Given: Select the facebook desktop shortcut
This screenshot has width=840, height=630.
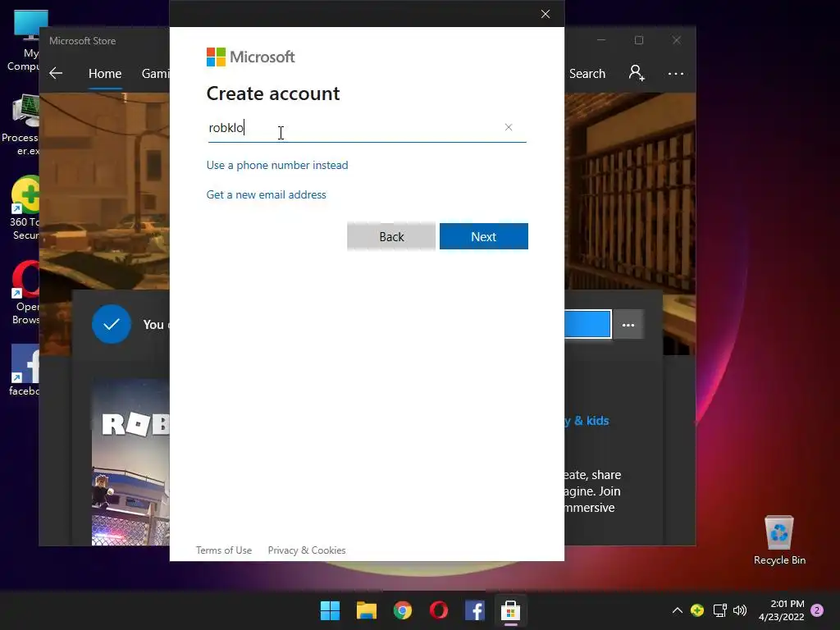Looking at the screenshot, I should click(x=25, y=370).
